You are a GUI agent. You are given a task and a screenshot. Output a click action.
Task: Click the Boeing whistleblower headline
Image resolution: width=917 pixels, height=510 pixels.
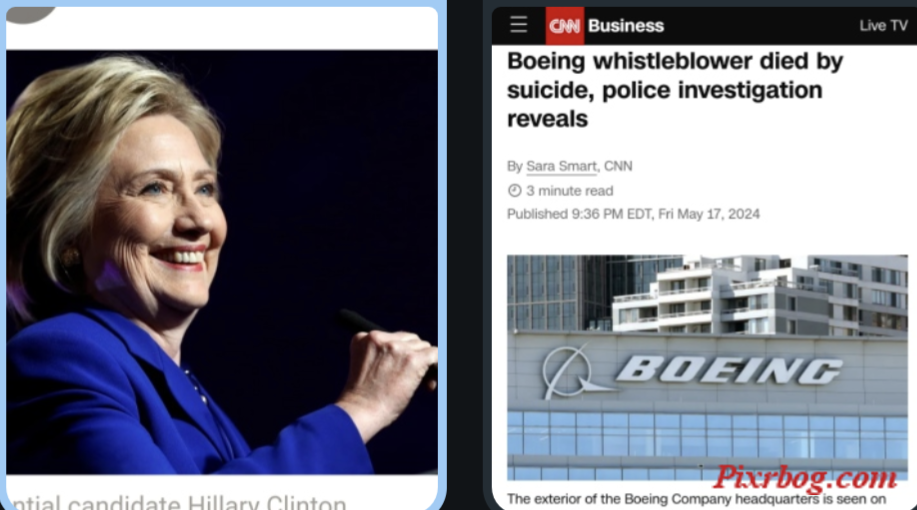pos(675,89)
